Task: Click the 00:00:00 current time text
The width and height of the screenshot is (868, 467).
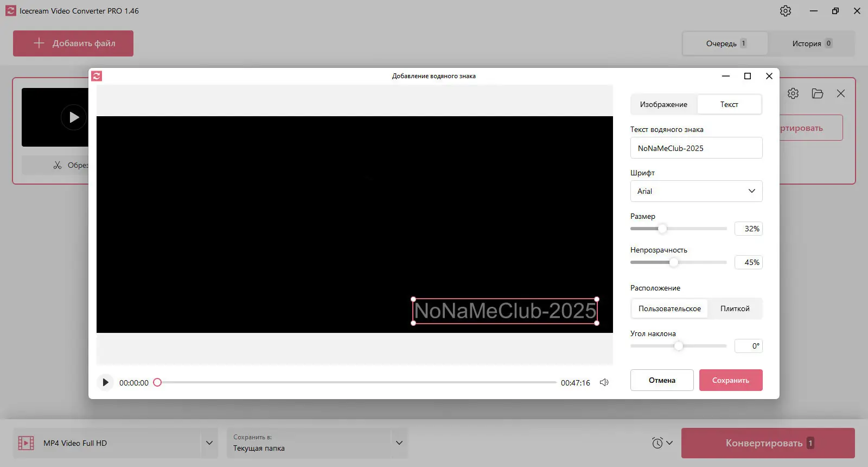Action: [134, 383]
